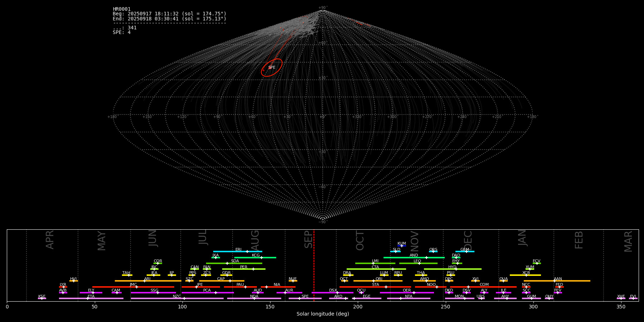
Task: Click the PER activity bar peak marker
Action: pos(253,269)
